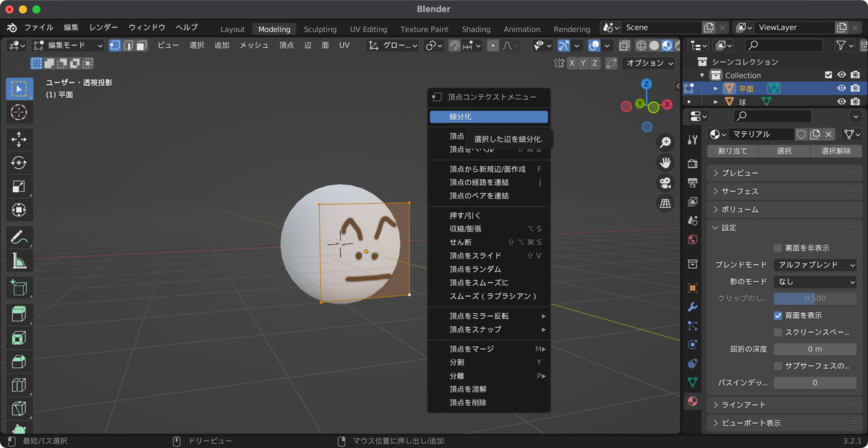Viewport: 868px width, 448px height.
Task: Select the Bevel tool
Action: pyautogui.click(x=20, y=361)
